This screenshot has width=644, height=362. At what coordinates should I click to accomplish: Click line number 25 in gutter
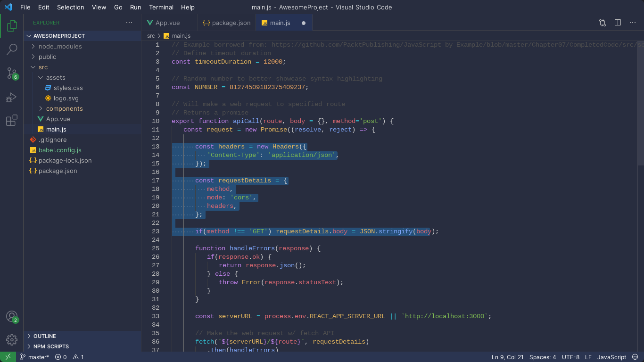click(x=156, y=248)
